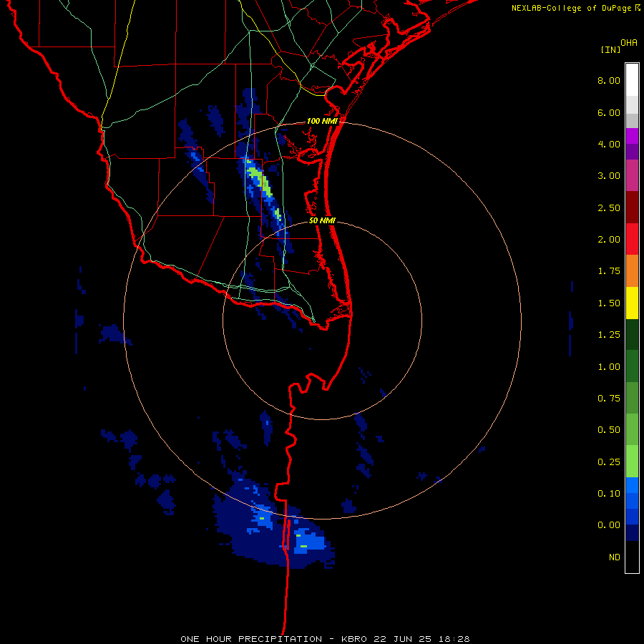Select the 0.00 legend value
The image size is (644, 644).
[609, 525]
